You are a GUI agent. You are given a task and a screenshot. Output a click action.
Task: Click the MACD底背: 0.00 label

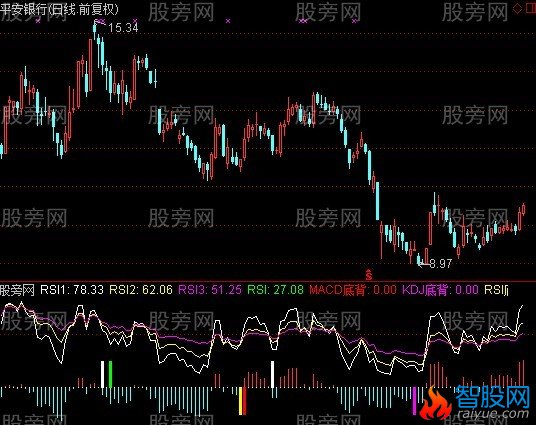click(352, 290)
